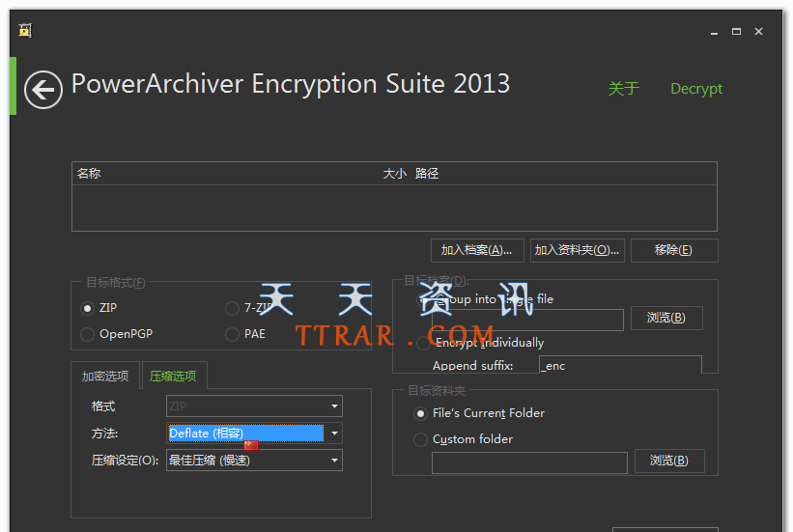793x532 pixels.
Task: Minimize the PowerArchiver window
Action: pyautogui.click(x=714, y=32)
